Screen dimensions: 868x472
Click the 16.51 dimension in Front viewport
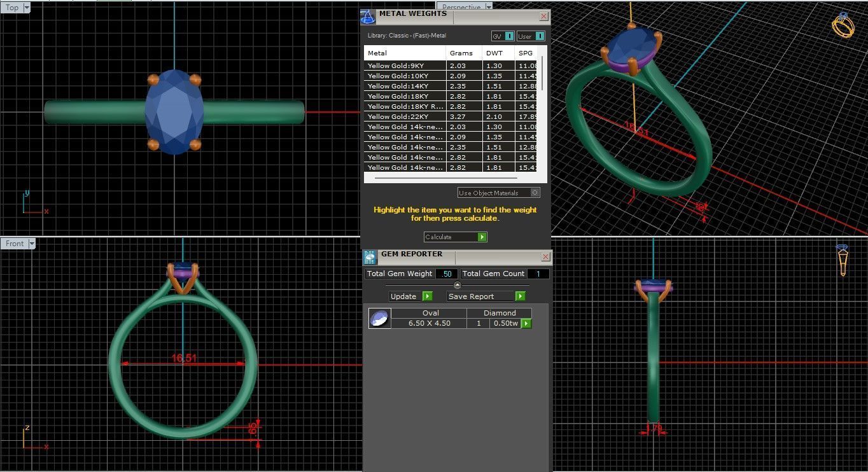(184, 358)
